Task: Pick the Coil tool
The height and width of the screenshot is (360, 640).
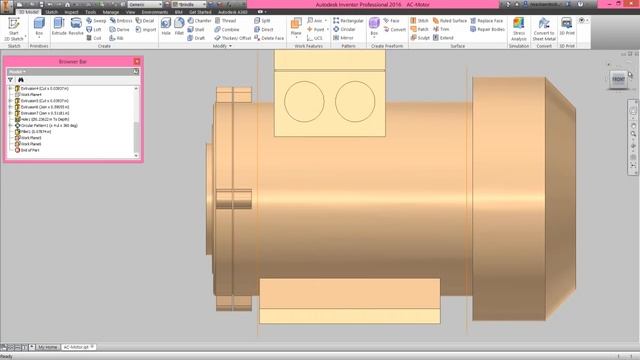Action: click(94, 38)
